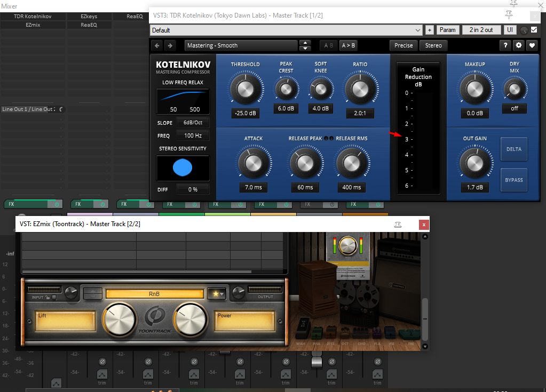
Task: Toggle the greyed-out FX power button
Action: coord(332,204)
